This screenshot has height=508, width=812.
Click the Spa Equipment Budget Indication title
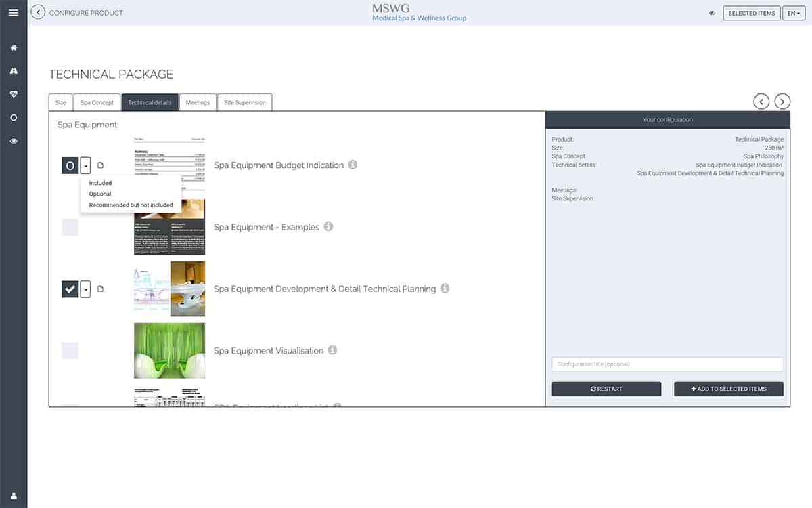(x=279, y=165)
